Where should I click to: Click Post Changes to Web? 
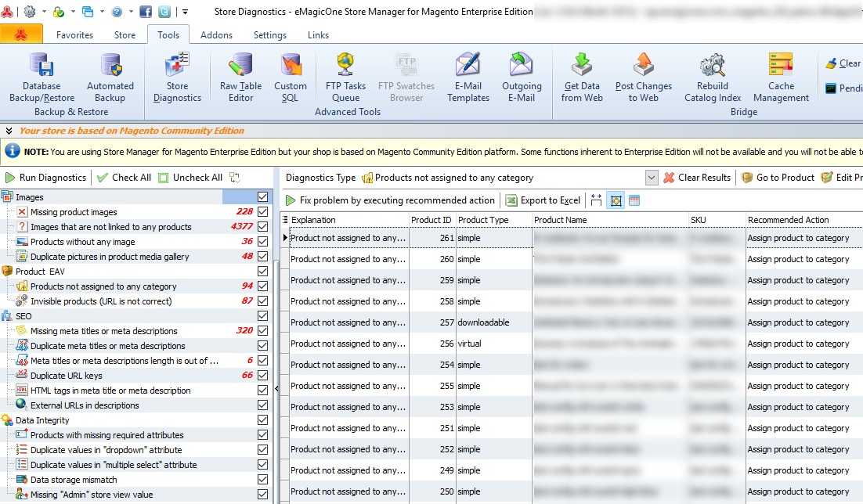tap(644, 77)
